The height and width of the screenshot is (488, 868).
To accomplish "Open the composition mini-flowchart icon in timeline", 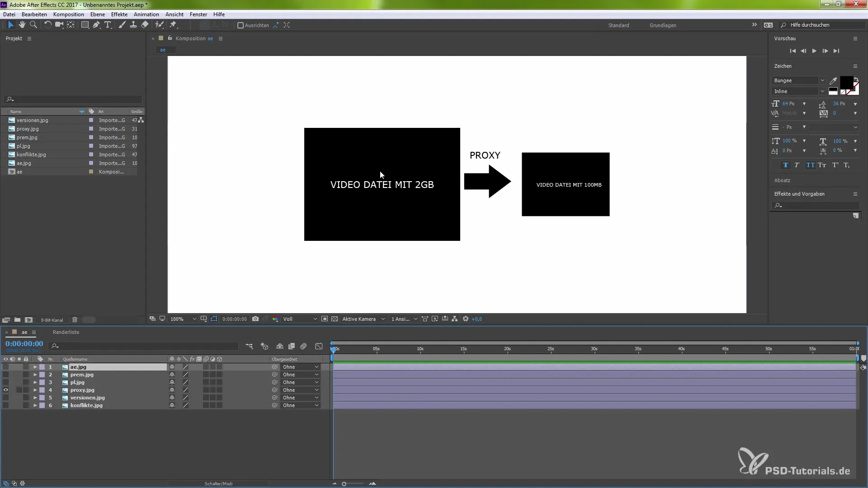I will click(249, 346).
